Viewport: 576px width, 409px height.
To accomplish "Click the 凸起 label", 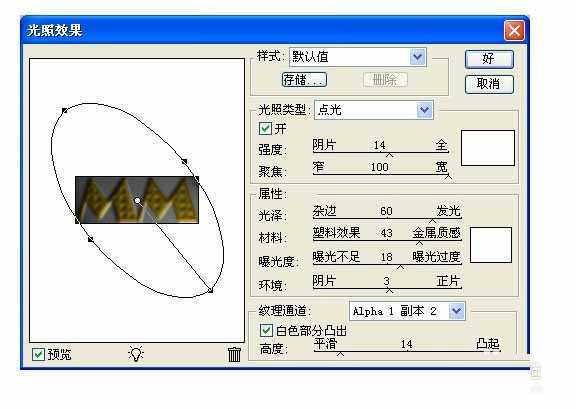I will (488, 344).
